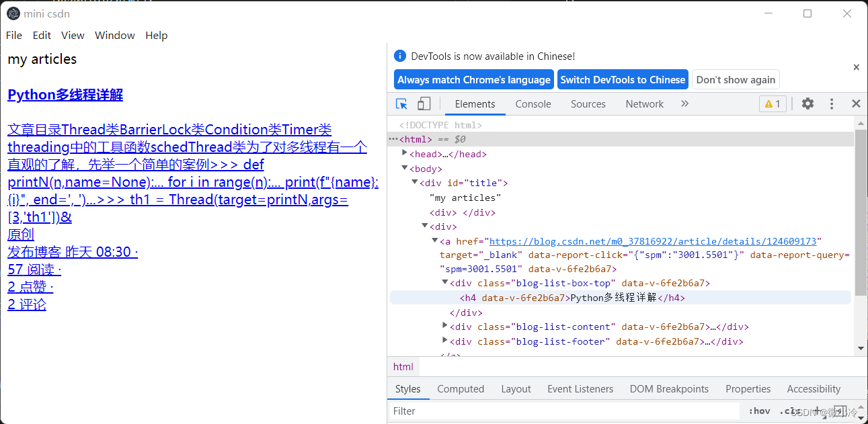Open the Help menu
The image size is (868, 424).
[157, 36]
